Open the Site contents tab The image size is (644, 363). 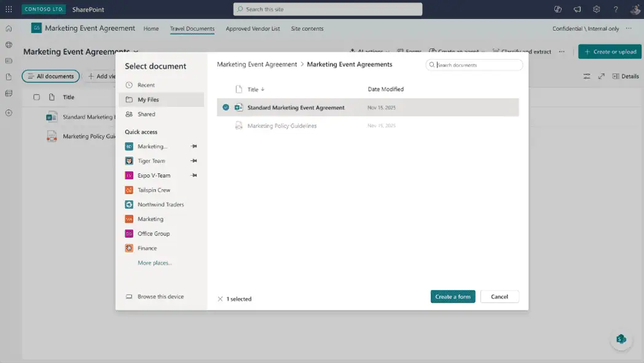pyautogui.click(x=307, y=29)
